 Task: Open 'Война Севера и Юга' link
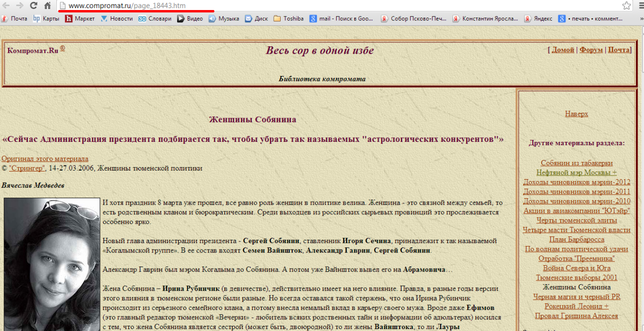[x=577, y=268]
